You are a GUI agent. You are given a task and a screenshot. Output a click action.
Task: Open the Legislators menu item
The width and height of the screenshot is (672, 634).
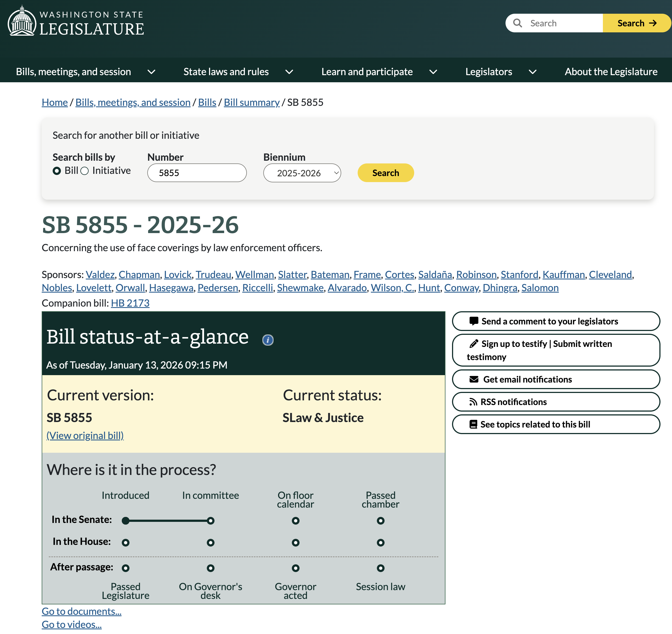489,72
